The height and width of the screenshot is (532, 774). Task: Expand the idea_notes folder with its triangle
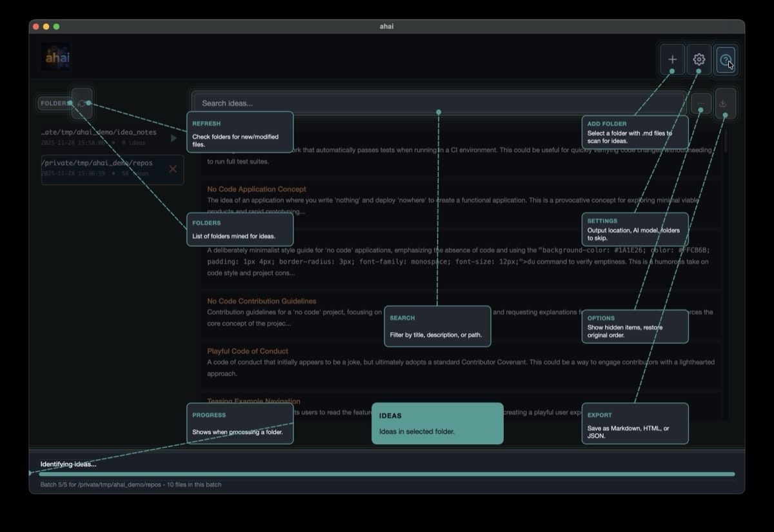pyautogui.click(x=173, y=137)
